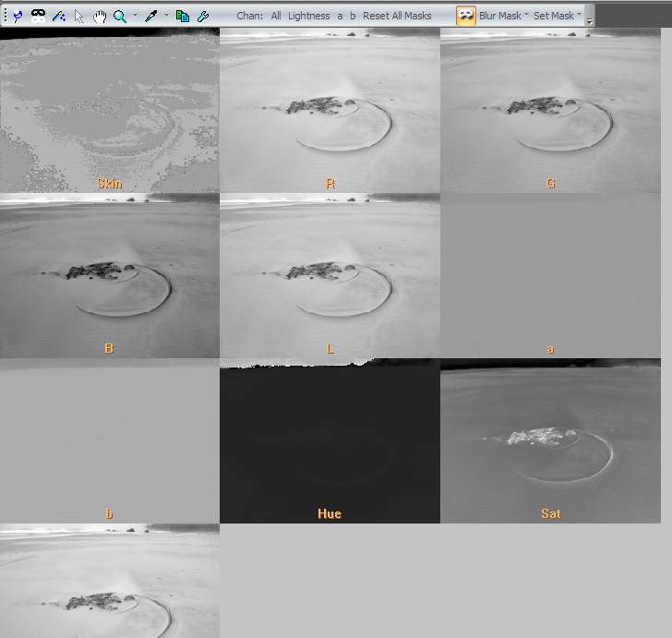Expand the toolbar overflow options arrow
The image size is (672, 638).
pyautogui.click(x=590, y=21)
